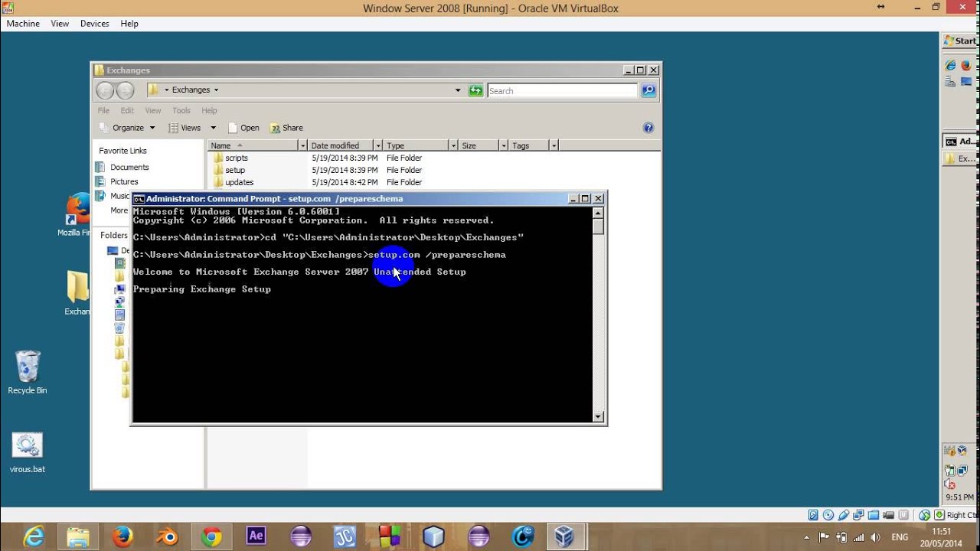Open host Action Center flag icon

pos(825,537)
